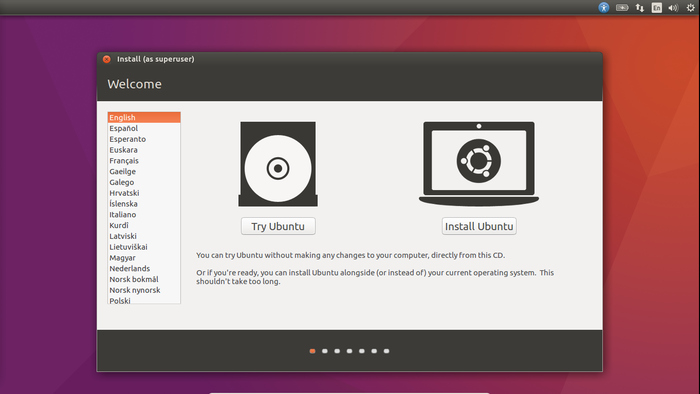Open the accessibility menu icon in top panel
The image size is (700, 394).
(604, 8)
